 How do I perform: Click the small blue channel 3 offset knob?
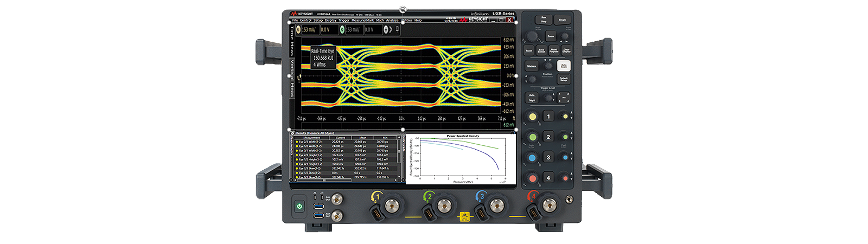[565, 158]
